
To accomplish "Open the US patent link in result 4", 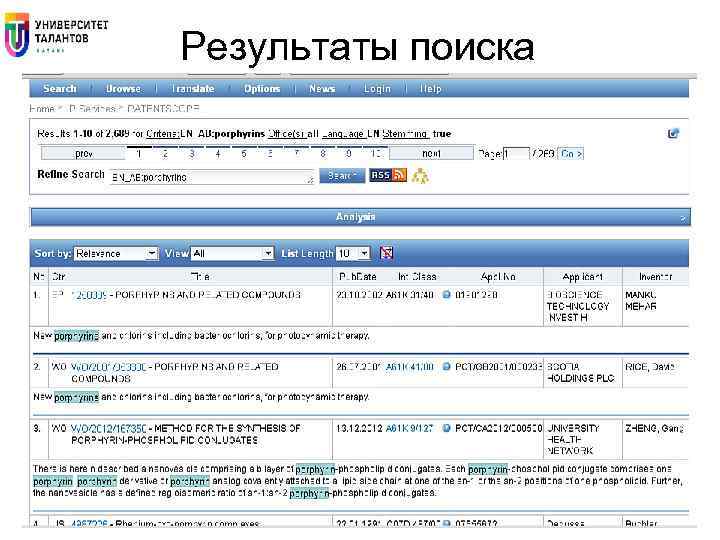I will (89, 523).
